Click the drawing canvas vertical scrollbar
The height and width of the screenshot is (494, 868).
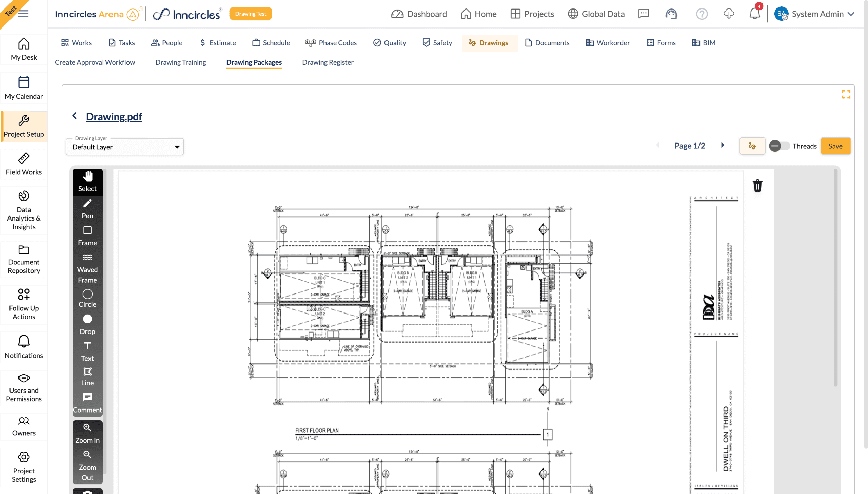[835, 278]
